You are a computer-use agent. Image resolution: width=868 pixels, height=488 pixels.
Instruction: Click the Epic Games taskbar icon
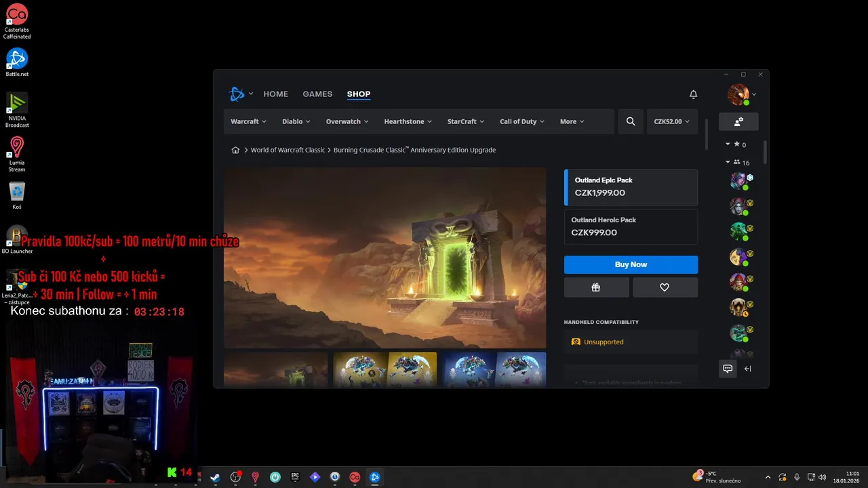tap(295, 477)
